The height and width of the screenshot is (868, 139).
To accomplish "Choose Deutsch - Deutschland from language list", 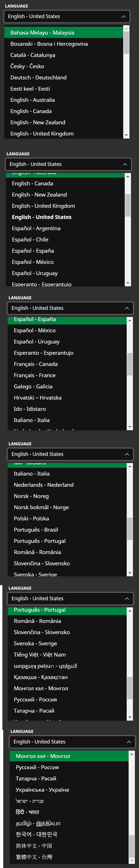I will tap(64, 77).
